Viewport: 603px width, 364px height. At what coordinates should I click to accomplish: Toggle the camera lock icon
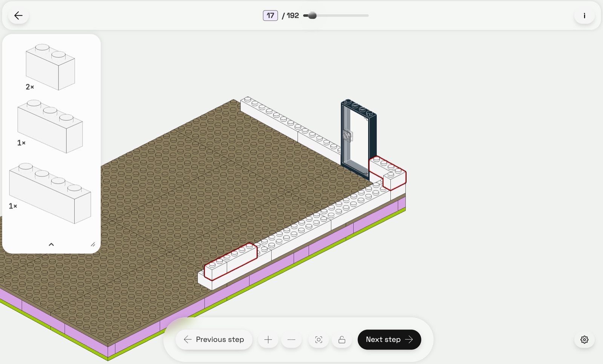click(342, 340)
